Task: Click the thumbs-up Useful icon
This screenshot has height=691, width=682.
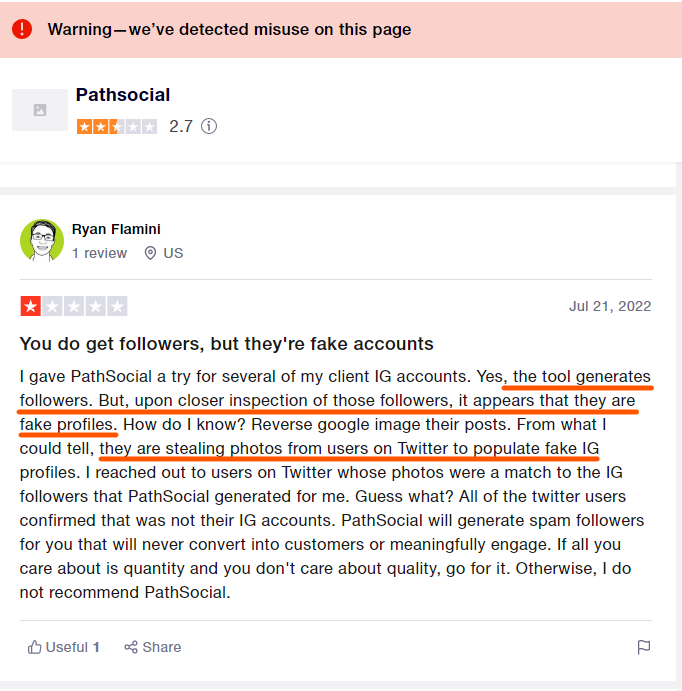Action: coord(34,647)
